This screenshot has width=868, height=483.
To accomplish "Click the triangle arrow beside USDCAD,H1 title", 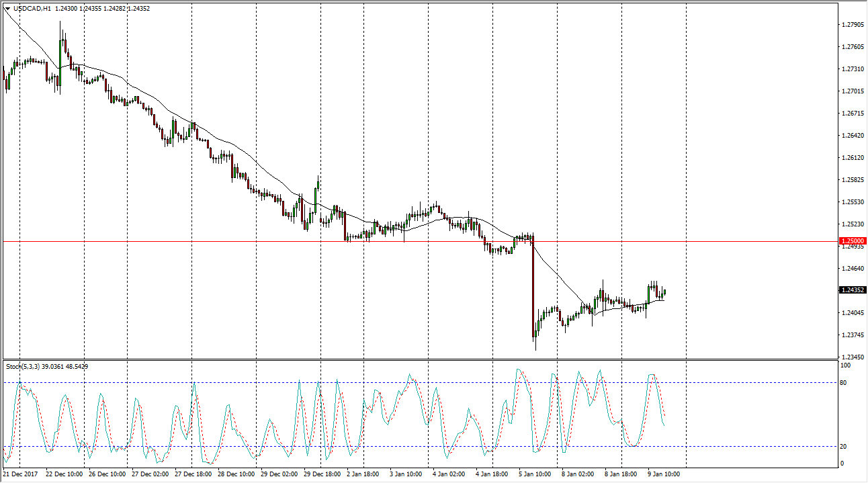I will pos(7,8).
